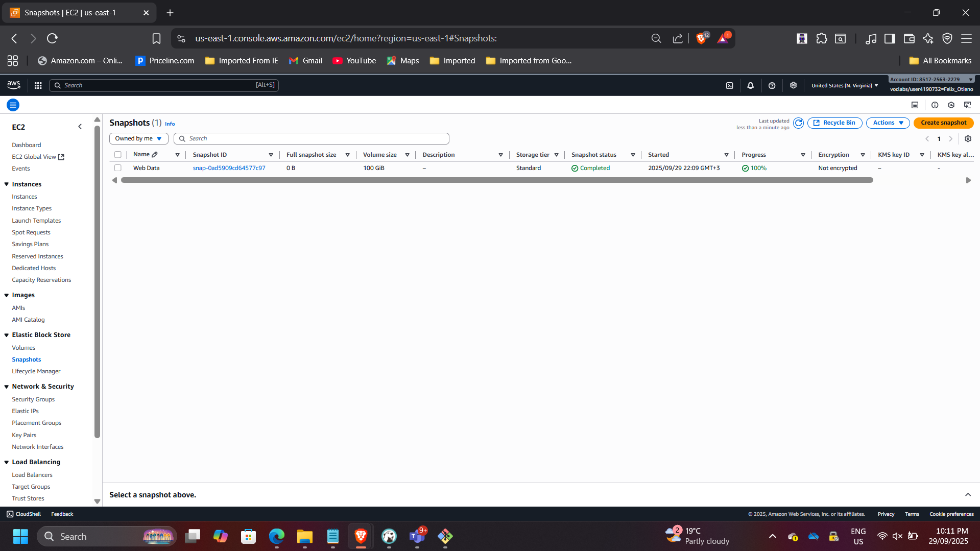Screen dimensions: 980x551
Task: Collapse the Elastic Block Store section
Action: [x=7, y=335]
